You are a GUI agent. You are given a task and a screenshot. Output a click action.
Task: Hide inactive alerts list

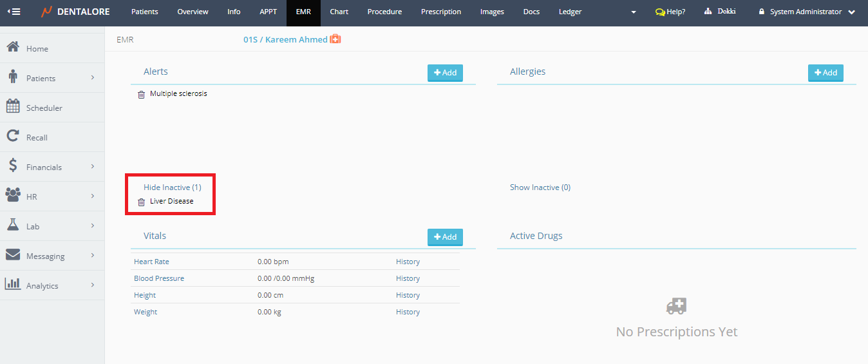pos(172,187)
